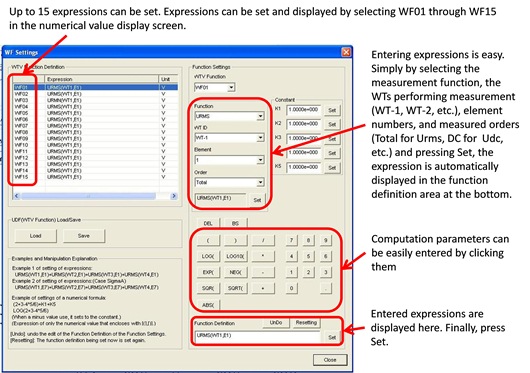
Task: Click digit 2 on the keypad
Action: tap(308, 272)
